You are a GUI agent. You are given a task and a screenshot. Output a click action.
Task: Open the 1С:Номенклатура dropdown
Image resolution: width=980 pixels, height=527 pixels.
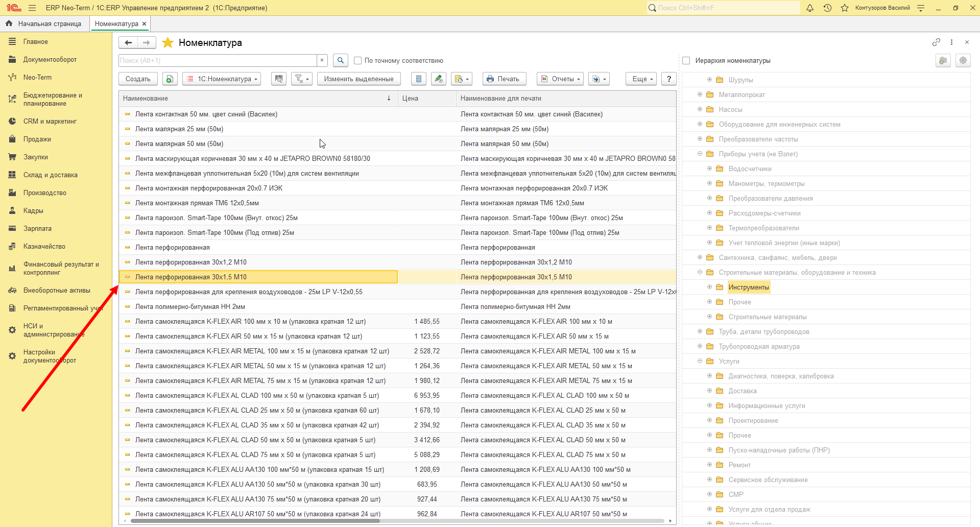tap(222, 79)
